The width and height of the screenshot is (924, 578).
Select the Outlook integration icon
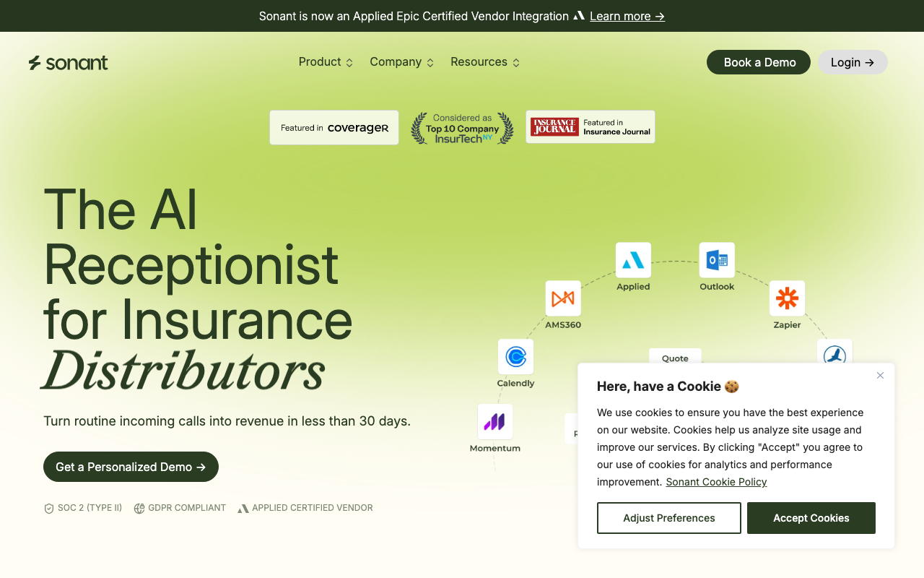point(717,260)
